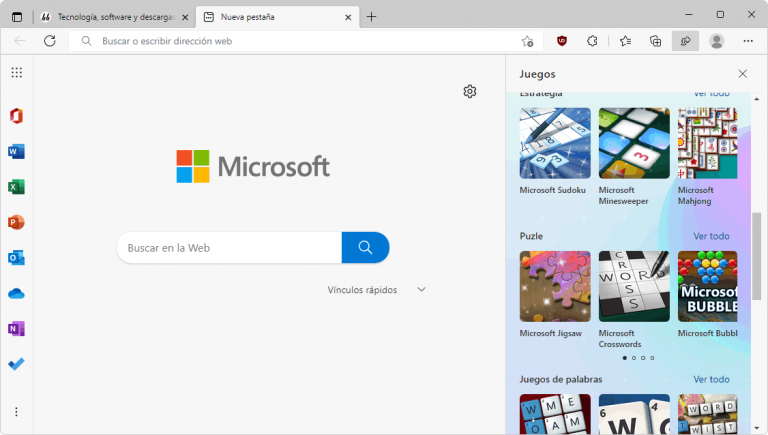Screen dimensions: 768x435
Task: Open PowerPoint from the left sidebar
Action: coord(16,222)
